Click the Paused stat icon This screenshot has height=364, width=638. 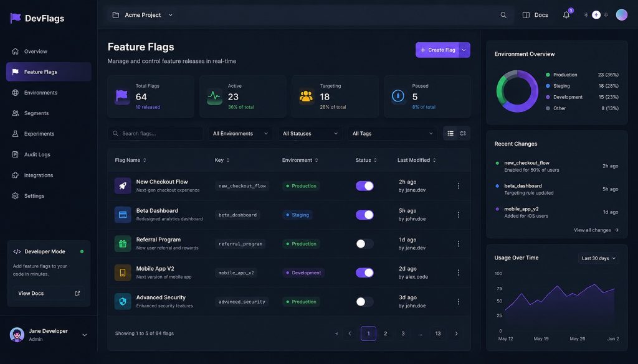click(x=398, y=96)
